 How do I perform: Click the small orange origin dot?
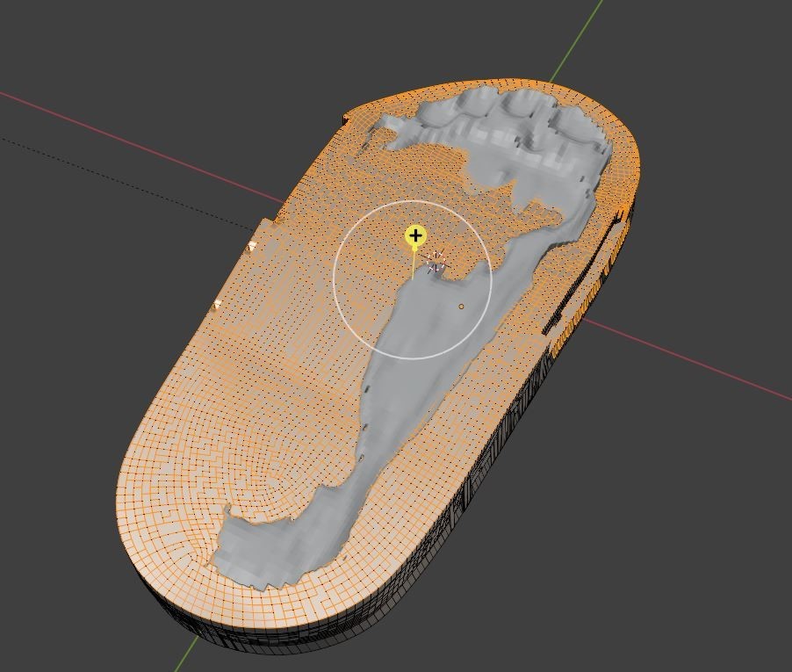tap(461, 307)
